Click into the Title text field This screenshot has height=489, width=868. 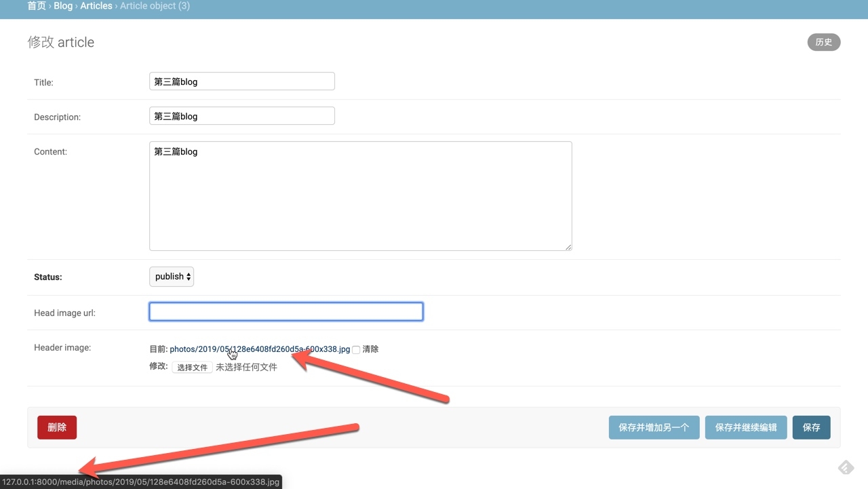pyautogui.click(x=241, y=81)
